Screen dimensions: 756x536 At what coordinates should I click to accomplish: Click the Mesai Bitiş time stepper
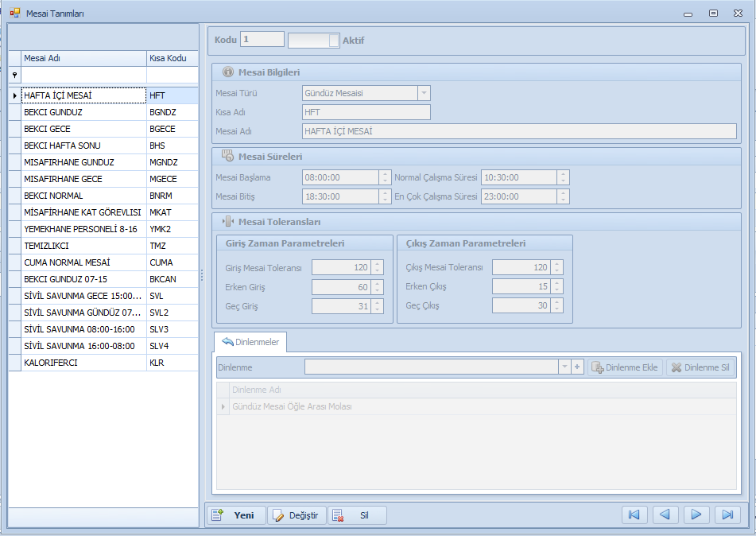(385, 196)
